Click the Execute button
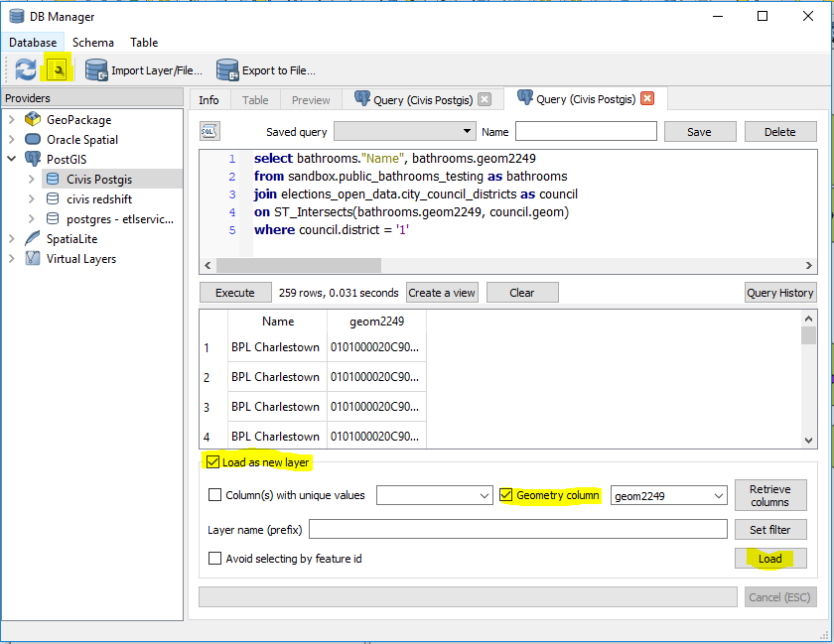Image resolution: width=834 pixels, height=644 pixels. pos(234,292)
